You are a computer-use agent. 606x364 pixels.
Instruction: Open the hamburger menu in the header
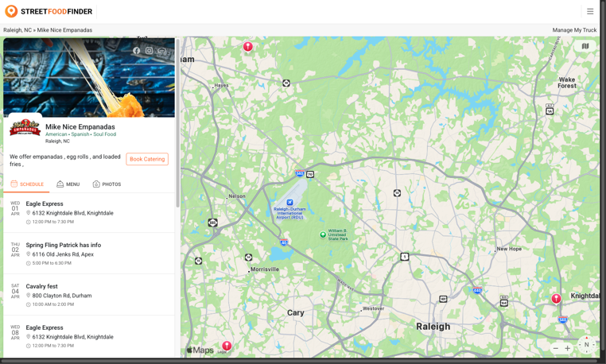pos(590,11)
